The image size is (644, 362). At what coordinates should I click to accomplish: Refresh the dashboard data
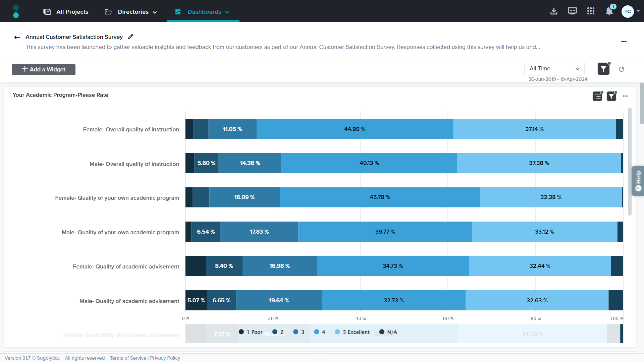(621, 69)
